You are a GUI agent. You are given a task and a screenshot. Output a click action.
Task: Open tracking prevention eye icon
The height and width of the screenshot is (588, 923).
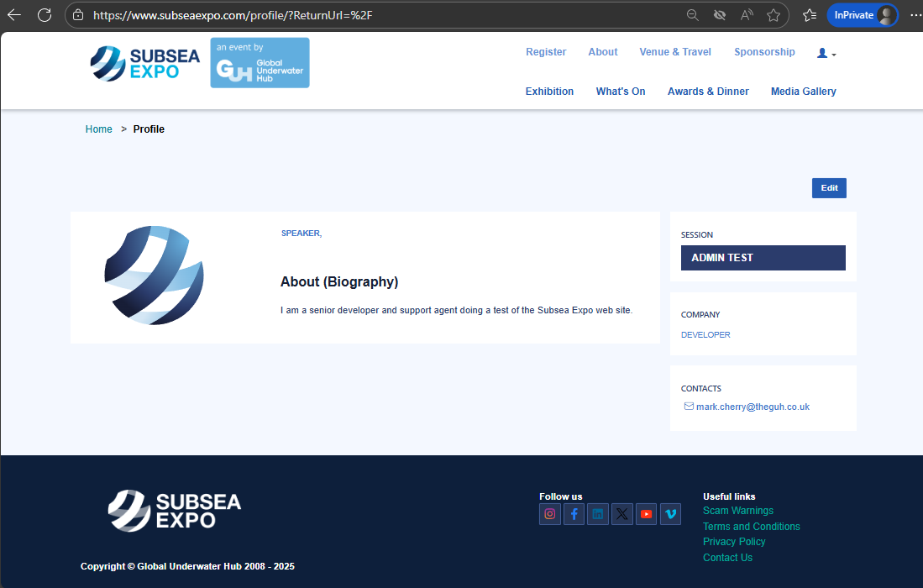(719, 15)
